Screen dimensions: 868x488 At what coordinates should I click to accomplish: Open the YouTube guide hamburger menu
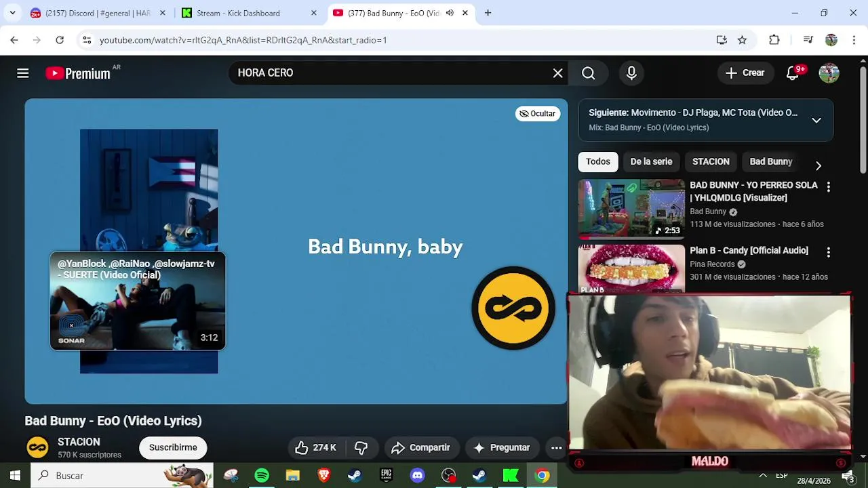pos(23,73)
